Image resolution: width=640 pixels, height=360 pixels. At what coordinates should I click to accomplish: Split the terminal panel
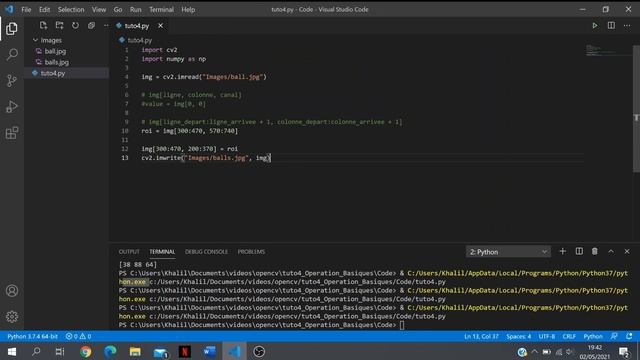tap(579, 251)
